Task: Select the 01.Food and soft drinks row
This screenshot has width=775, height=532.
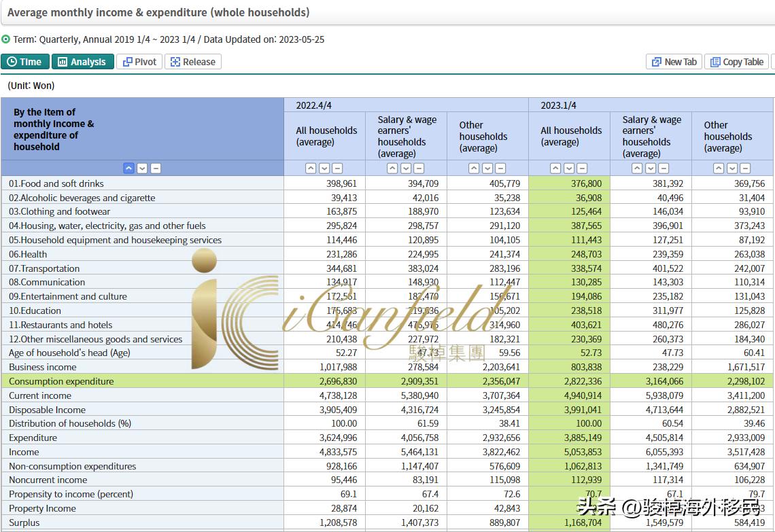Action: (56, 183)
